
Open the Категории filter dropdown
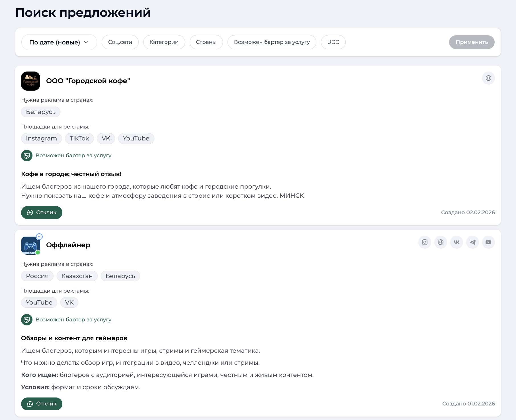pyautogui.click(x=164, y=42)
